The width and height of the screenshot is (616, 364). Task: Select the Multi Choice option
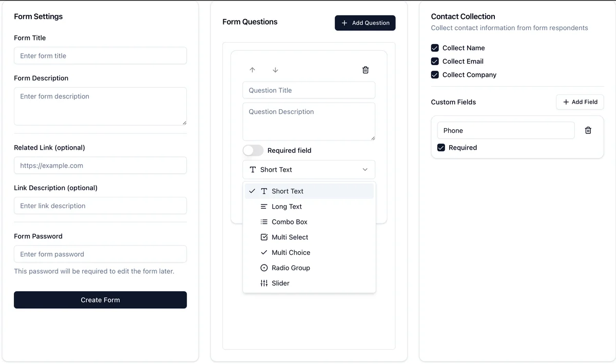point(291,253)
